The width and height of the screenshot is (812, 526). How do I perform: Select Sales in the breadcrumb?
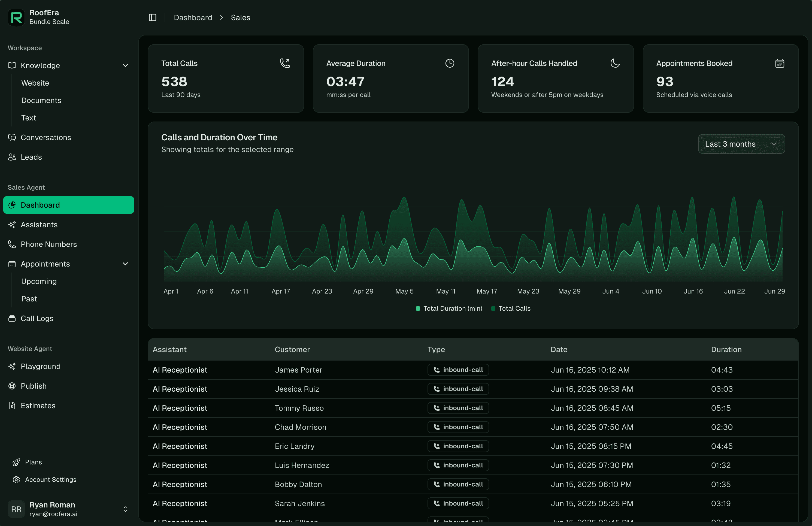[240, 17]
